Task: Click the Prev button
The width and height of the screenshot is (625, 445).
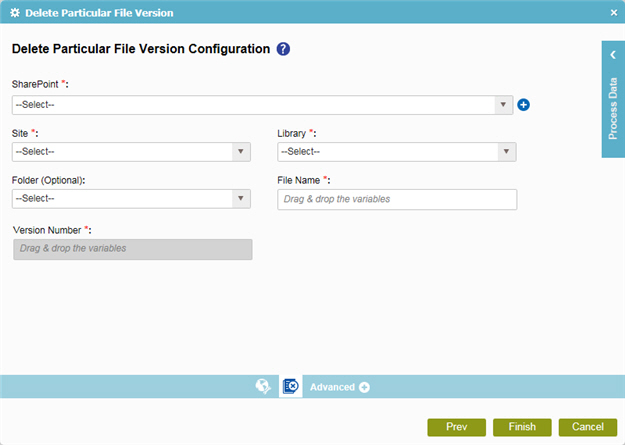Action: coord(456,427)
